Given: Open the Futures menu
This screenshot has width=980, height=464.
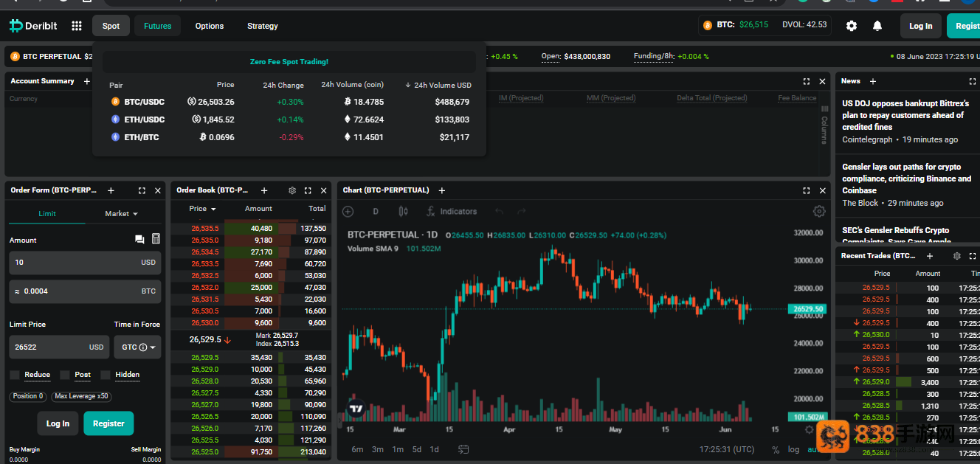Looking at the screenshot, I should [x=157, y=26].
